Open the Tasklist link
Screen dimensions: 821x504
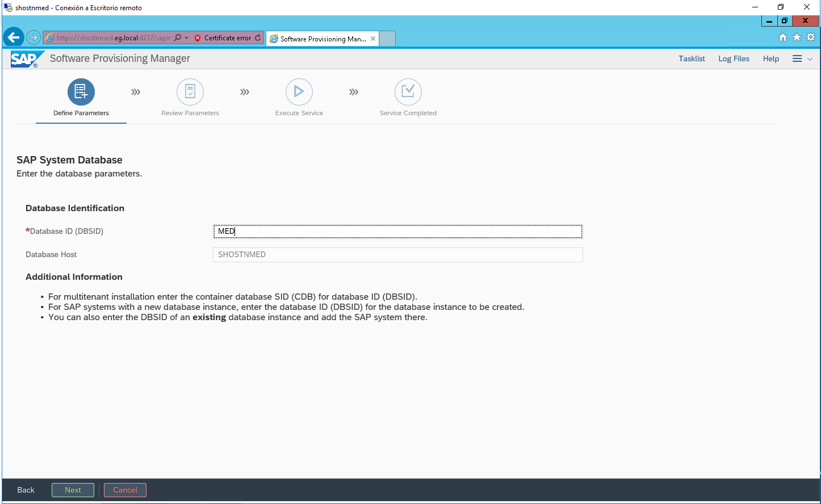pyautogui.click(x=692, y=59)
